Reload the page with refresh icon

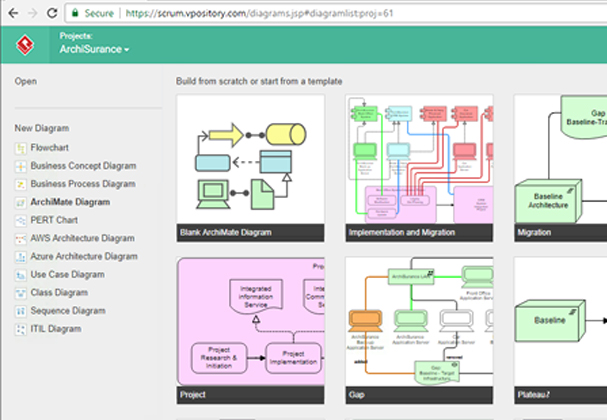(x=55, y=13)
